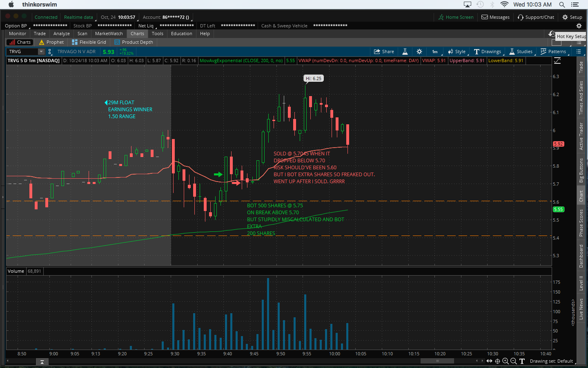Click the OnDemand clock arrow icon
The image size is (588, 368).
click(552, 34)
